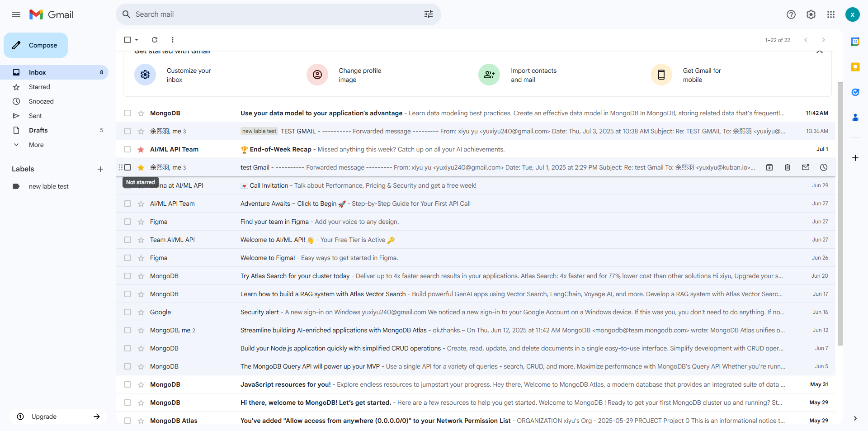Tick checkbox for Google Security alert email
The width and height of the screenshot is (868, 431).
click(127, 312)
